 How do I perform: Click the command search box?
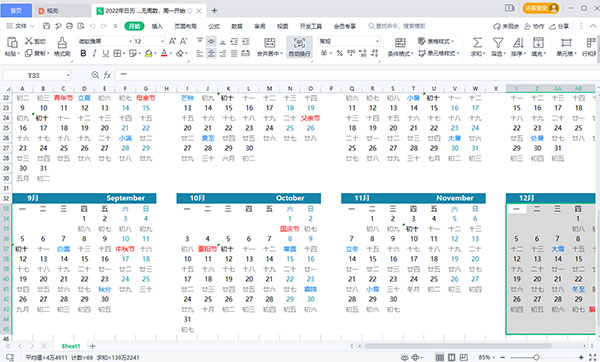tap(397, 26)
